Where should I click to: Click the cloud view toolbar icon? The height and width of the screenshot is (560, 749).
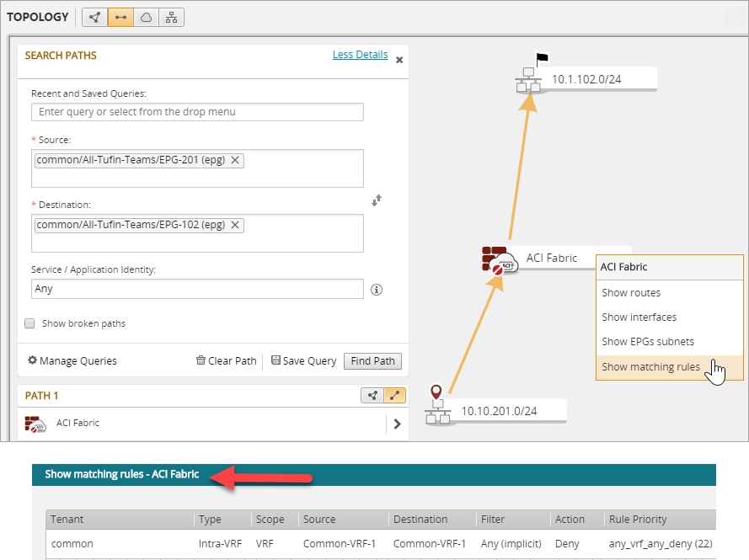(x=146, y=17)
